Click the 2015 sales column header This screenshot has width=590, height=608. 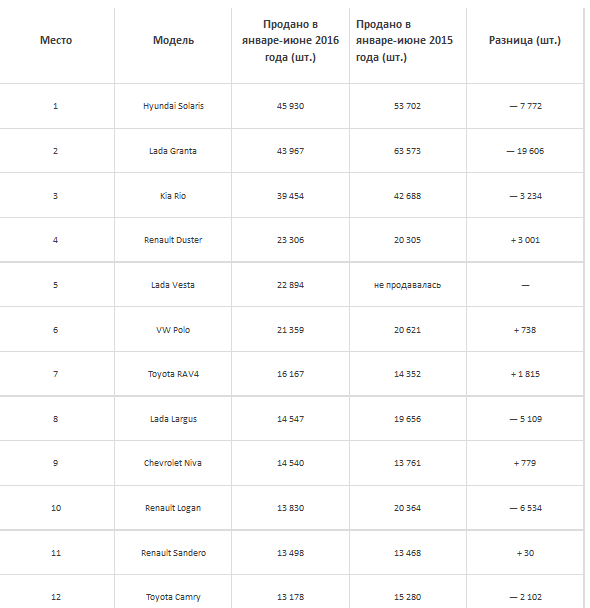coord(404,41)
